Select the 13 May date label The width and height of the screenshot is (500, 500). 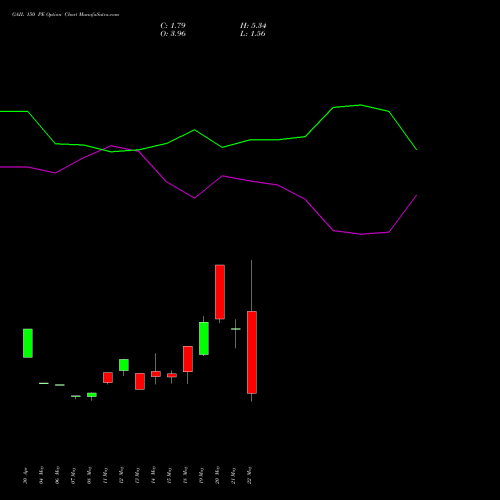138,476
